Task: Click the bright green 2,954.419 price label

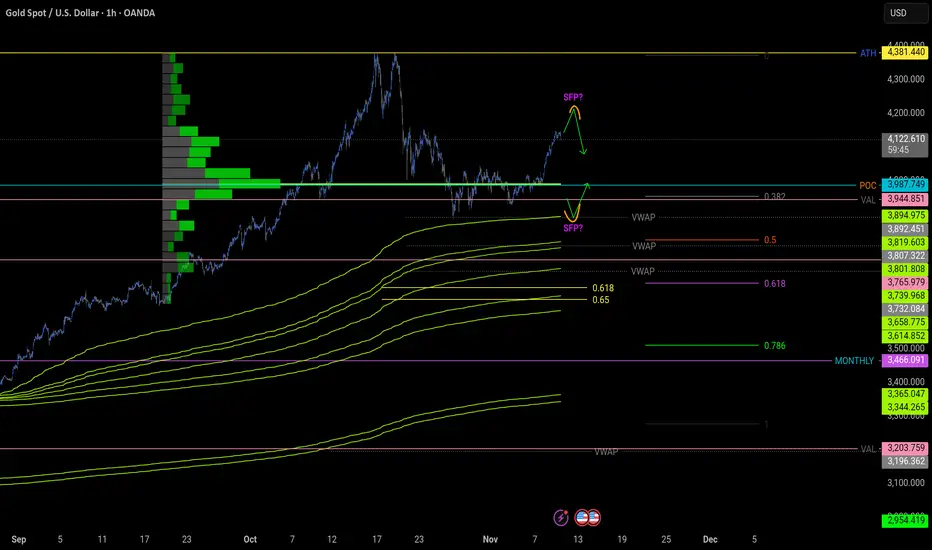Action: click(904, 520)
